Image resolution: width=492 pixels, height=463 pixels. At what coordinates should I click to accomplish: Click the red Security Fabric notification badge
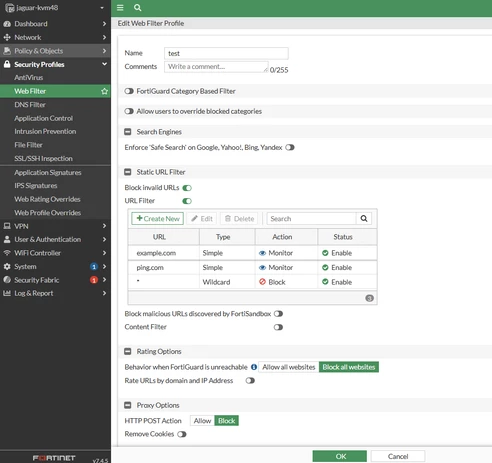click(x=94, y=280)
